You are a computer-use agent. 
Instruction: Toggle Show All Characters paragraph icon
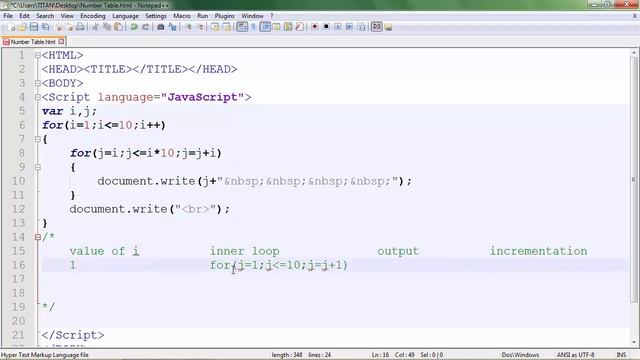pos(253,27)
